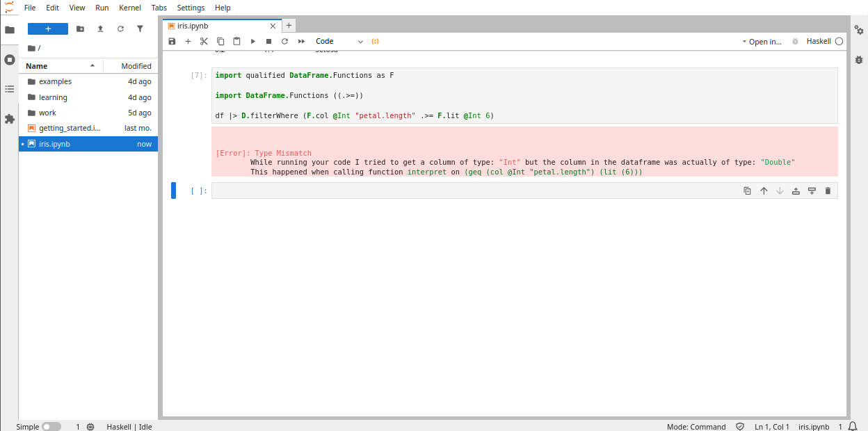Screen dimensions: 868x431
Task: Open a new launcher tab with plus
Action: [x=289, y=26]
